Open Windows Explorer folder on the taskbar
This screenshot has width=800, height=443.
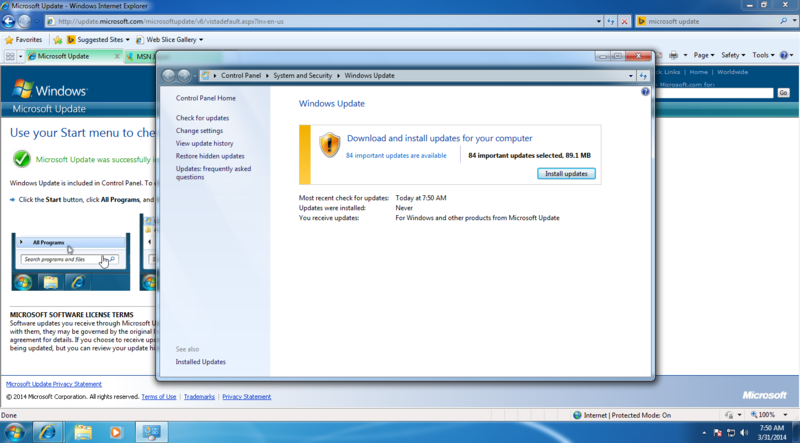point(83,432)
